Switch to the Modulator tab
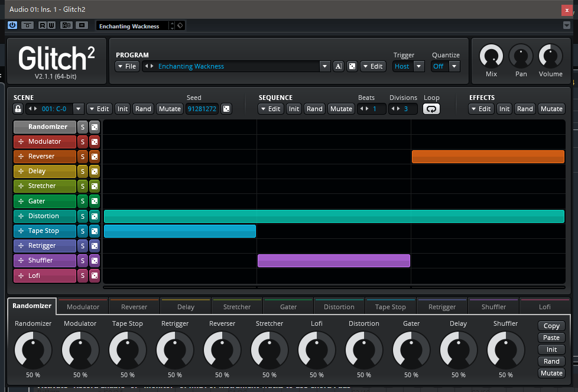This screenshot has width=578, height=392. [x=83, y=306]
